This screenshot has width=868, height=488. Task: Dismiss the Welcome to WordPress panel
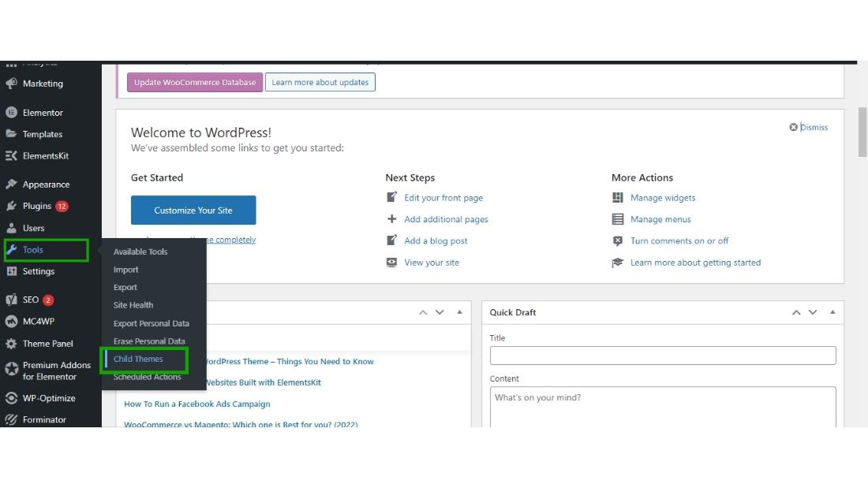tap(814, 127)
